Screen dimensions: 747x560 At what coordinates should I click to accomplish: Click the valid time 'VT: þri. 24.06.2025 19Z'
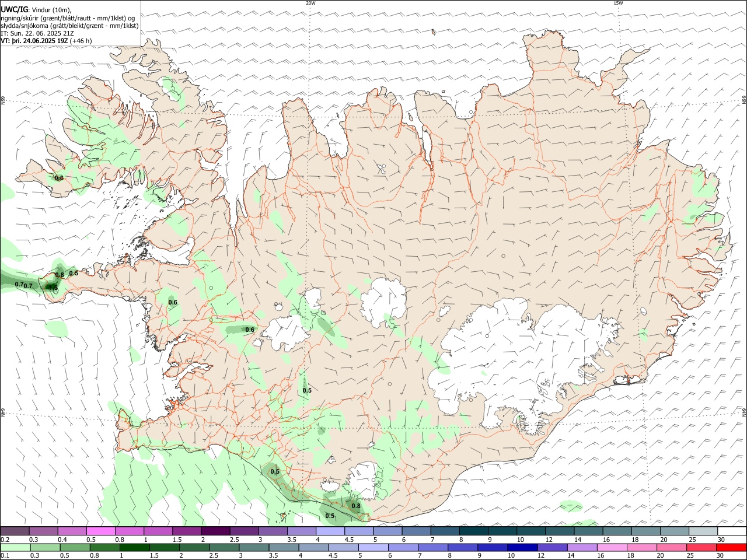tap(34, 41)
